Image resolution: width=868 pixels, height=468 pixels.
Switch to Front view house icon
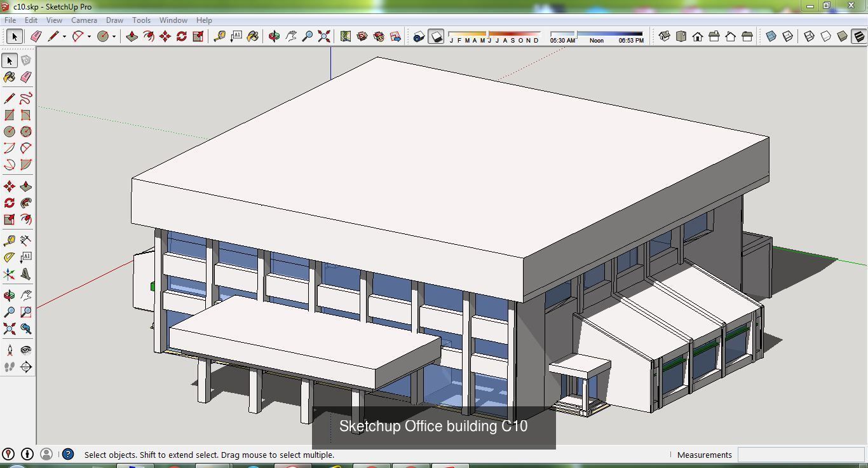point(698,36)
